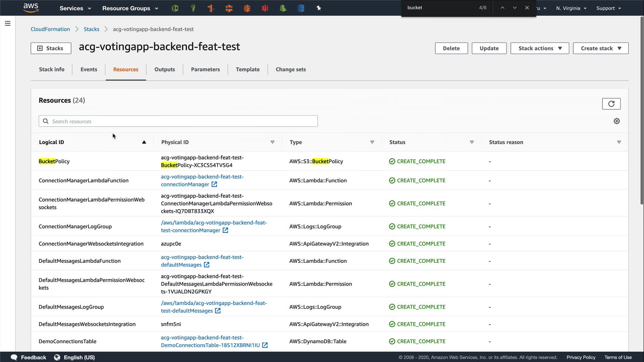644x362 pixels.
Task: Open the green key IAM shortcut
Action: click(193, 8)
